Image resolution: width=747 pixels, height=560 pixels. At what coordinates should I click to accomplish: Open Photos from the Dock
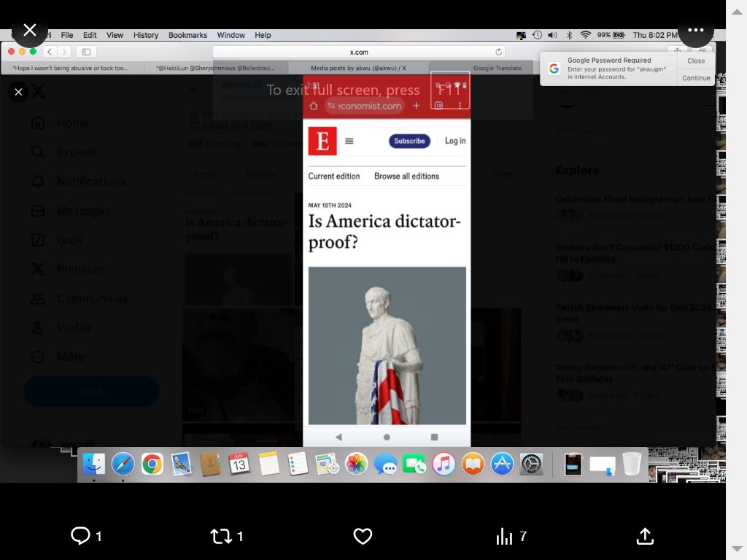click(356, 464)
